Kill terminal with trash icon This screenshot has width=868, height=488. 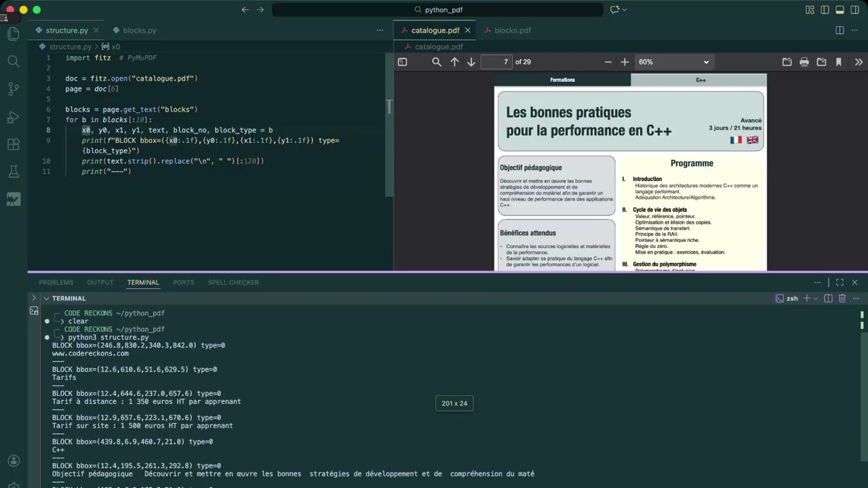pyautogui.click(x=842, y=298)
